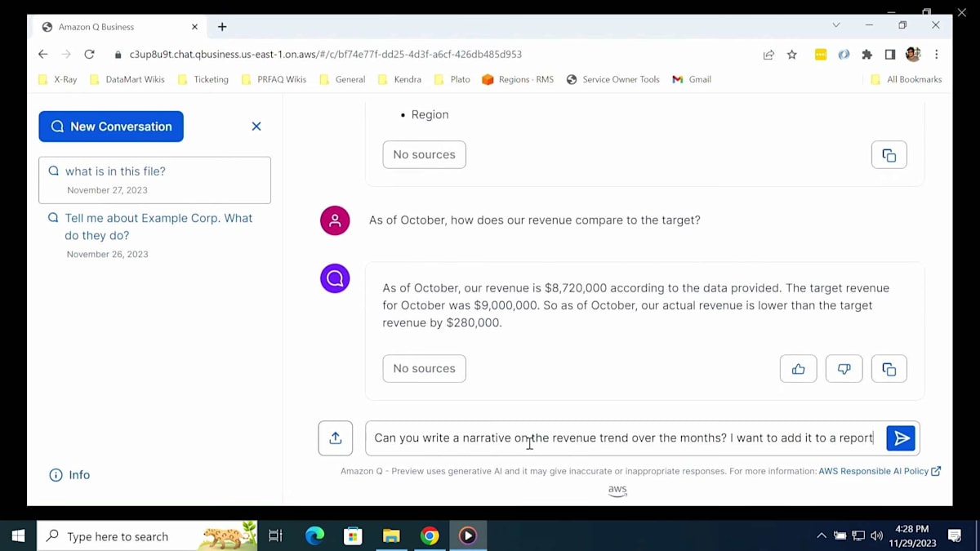The width and height of the screenshot is (980, 551).
Task: Copy the upper Region response
Action: tap(889, 155)
